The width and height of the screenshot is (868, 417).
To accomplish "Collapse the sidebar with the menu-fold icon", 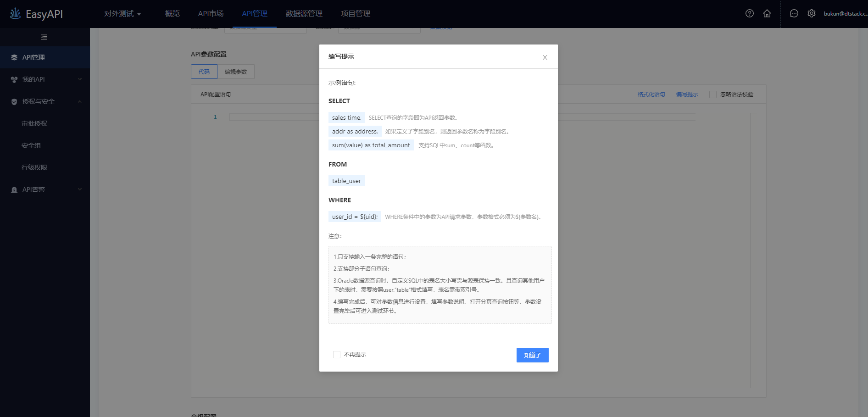I will (x=44, y=37).
